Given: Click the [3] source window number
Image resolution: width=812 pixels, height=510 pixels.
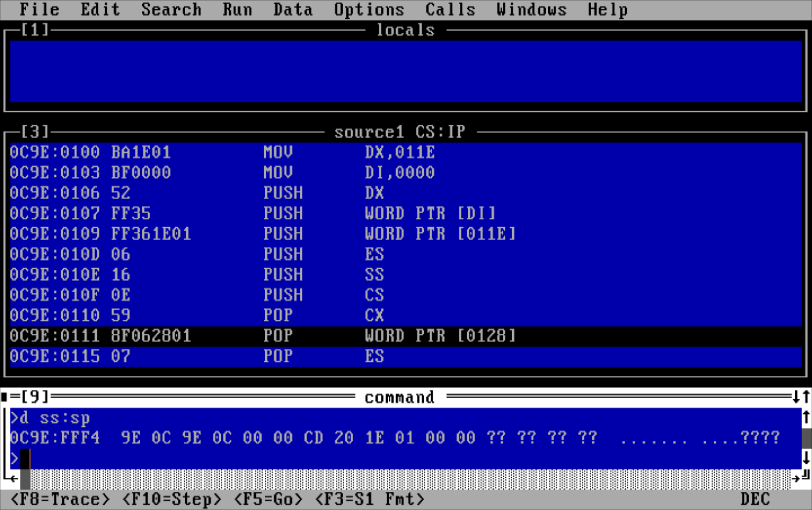Looking at the screenshot, I should click(35, 132).
